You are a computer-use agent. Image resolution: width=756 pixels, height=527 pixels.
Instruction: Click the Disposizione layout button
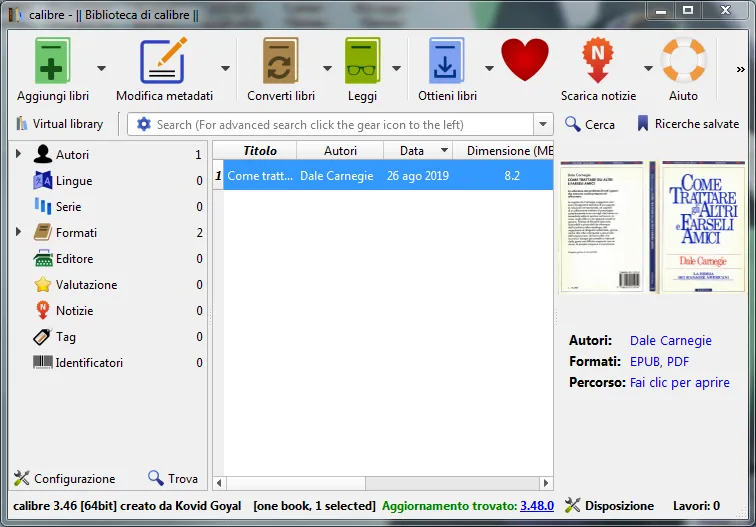point(609,506)
